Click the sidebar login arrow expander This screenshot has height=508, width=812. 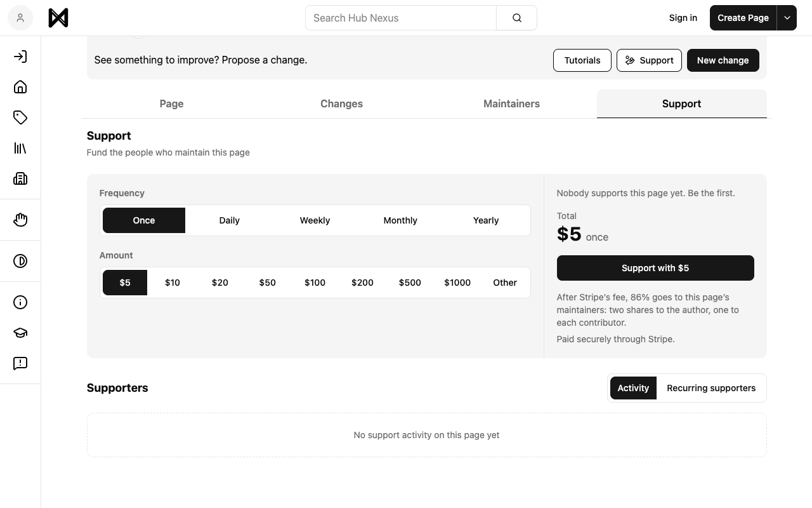coord(20,57)
